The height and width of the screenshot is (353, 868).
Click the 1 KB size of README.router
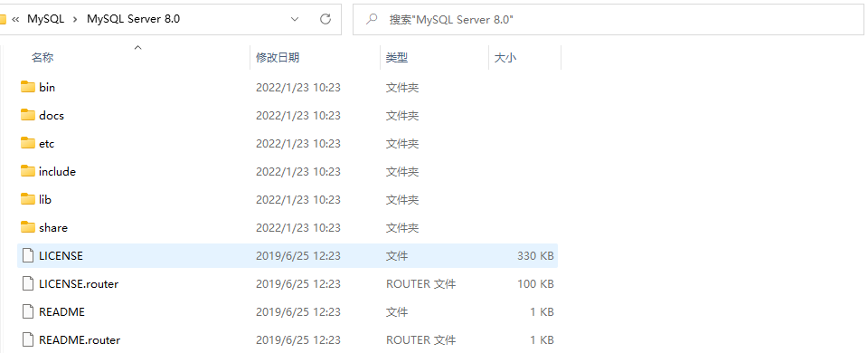pyautogui.click(x=542, y=339)
